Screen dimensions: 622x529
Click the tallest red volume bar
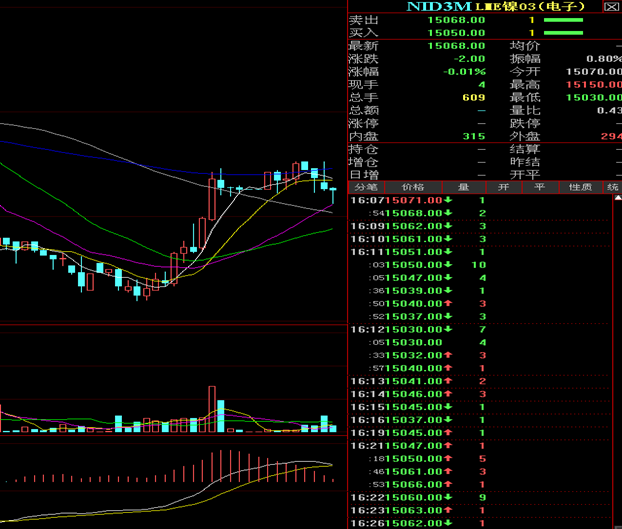click(212, 409)
